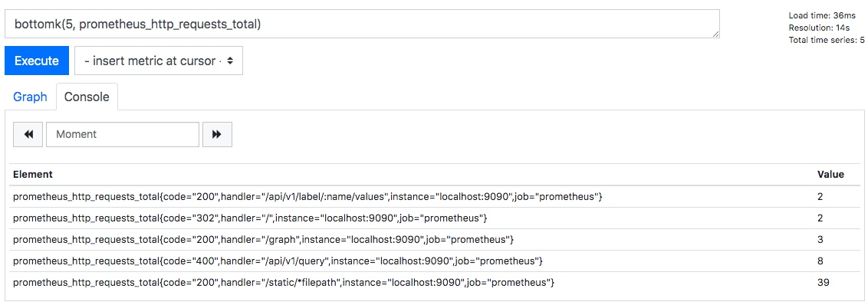The image size is (868, 305).
Task: Click the resize grip of the query box
Action: click(x=715, y=34)
